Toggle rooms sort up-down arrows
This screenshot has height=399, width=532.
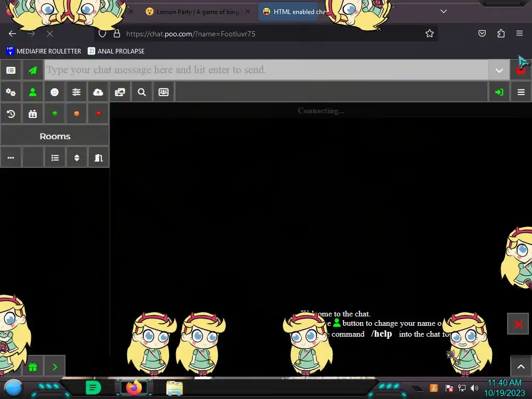pos(77,158)
